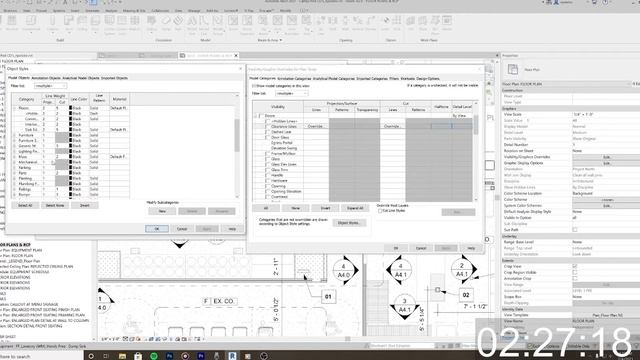The image size is (640, 360).
Task: Select the Ramp tool
Action: [166, 23]
